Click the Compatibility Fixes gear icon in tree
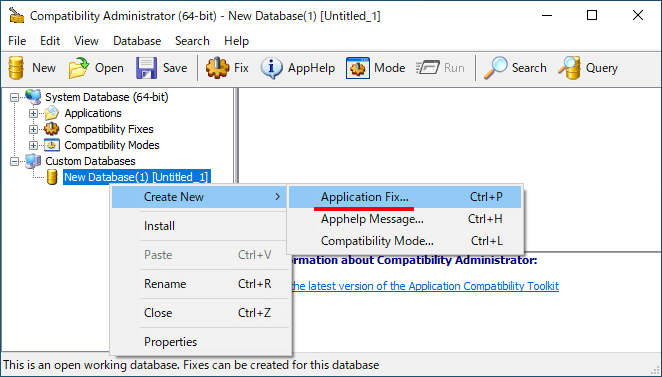The height and width of the screenshot is (377, 662). click(52, 129)
